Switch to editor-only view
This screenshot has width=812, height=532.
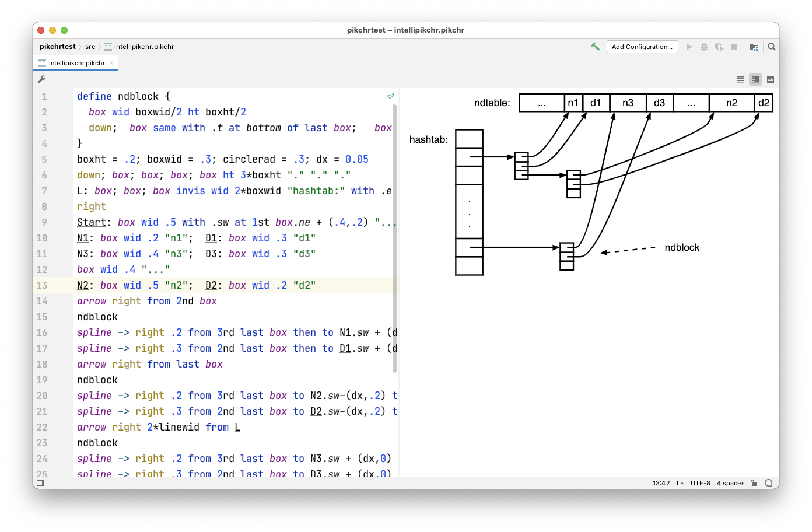(x=740, y=79)
